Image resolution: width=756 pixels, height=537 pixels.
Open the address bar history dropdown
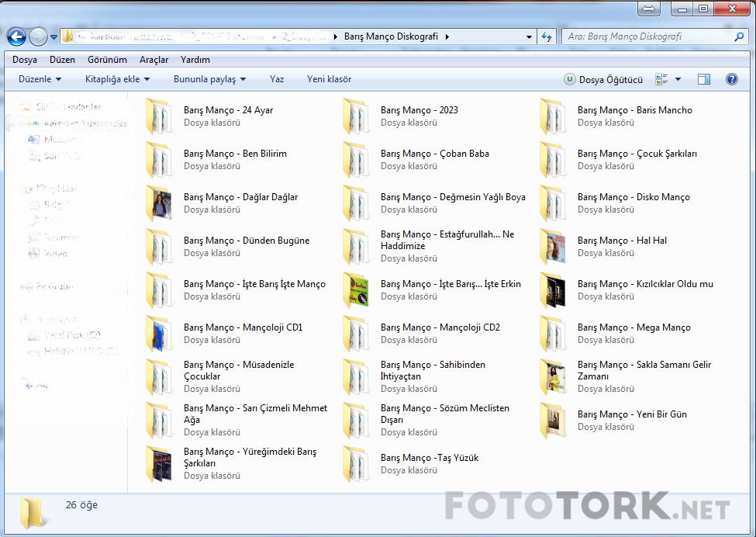point(529,36)
